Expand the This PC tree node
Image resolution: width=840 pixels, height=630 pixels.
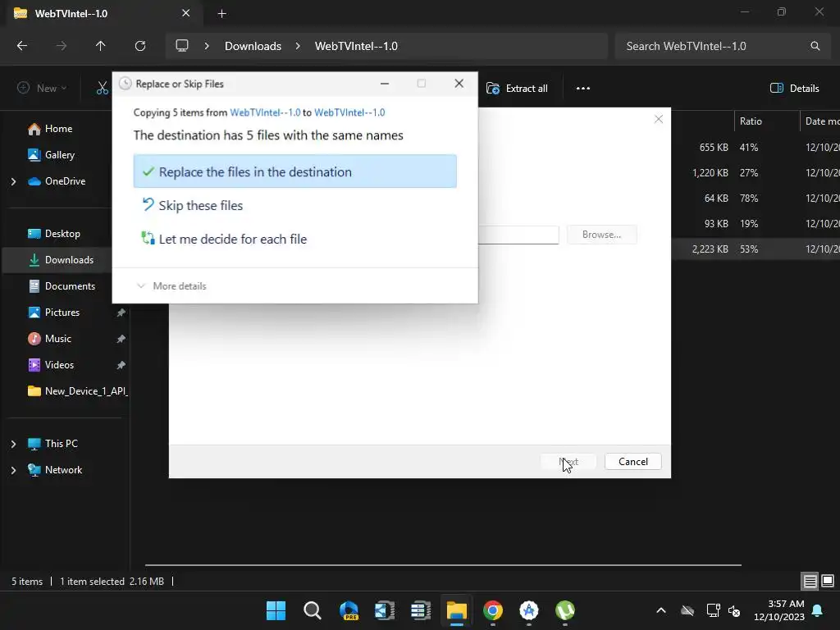click(13, 444)
